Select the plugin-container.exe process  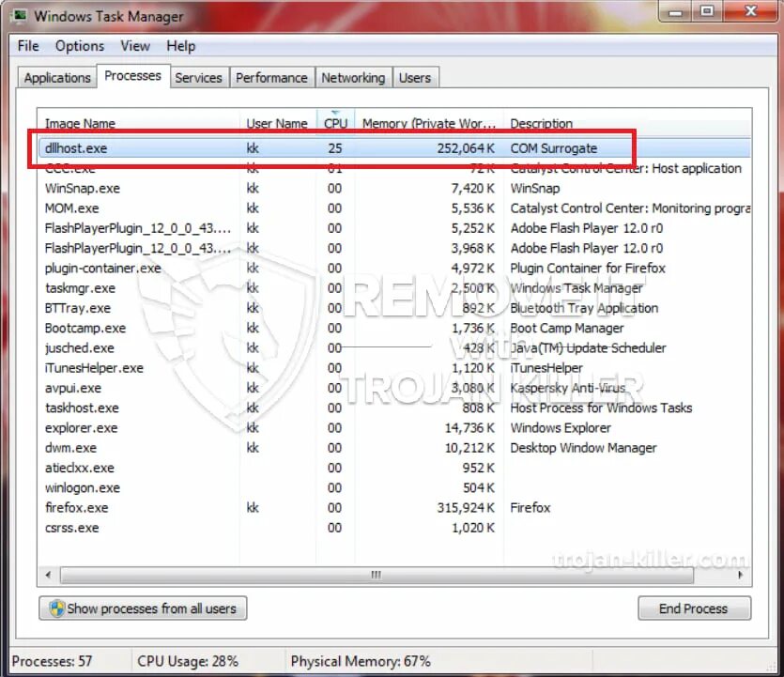394,268
